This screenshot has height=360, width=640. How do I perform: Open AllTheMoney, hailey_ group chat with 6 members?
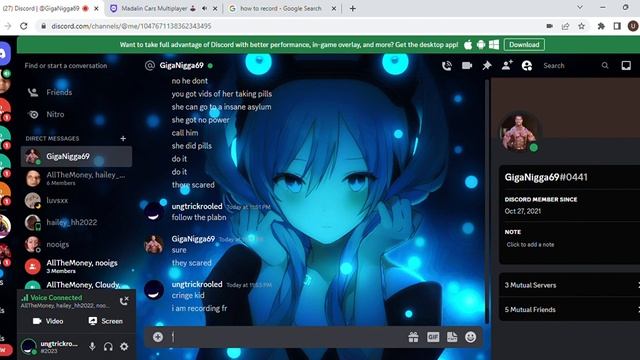(76, 178)
